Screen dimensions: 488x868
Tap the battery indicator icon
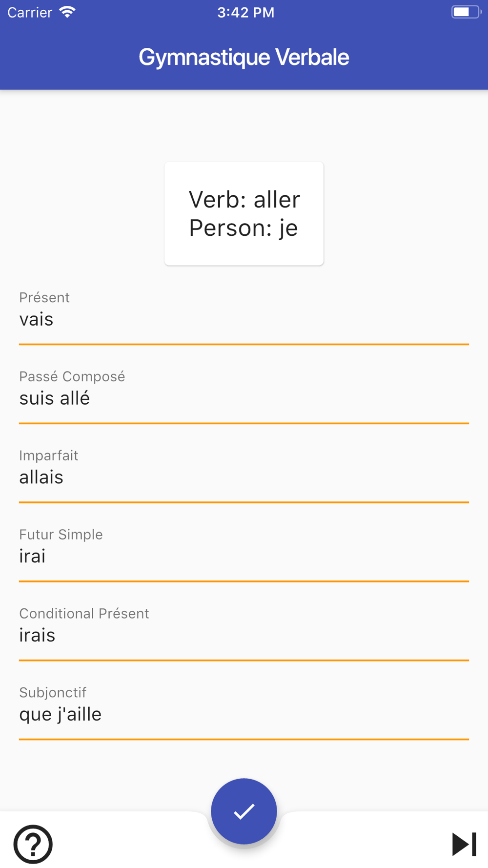tap(466, 12)
